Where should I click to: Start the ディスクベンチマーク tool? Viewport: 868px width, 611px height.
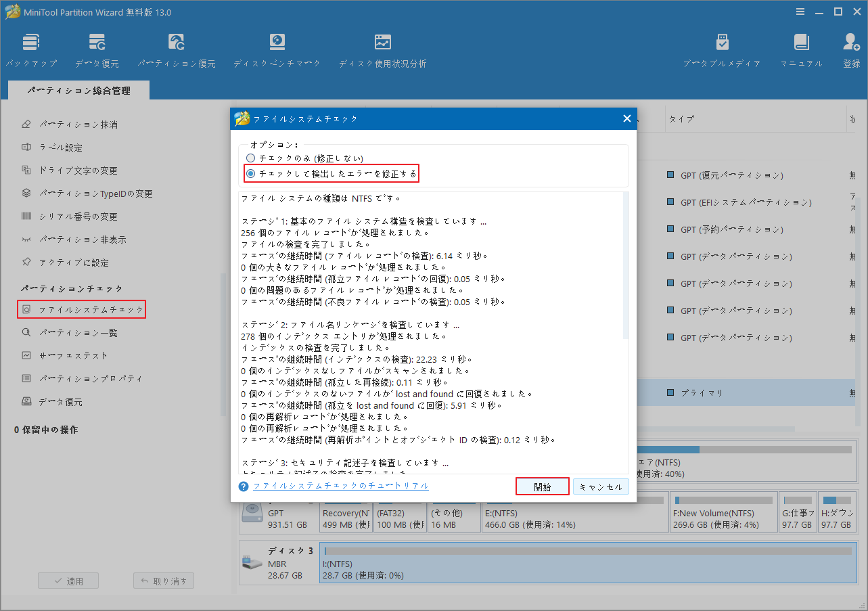tap(277, 49)
